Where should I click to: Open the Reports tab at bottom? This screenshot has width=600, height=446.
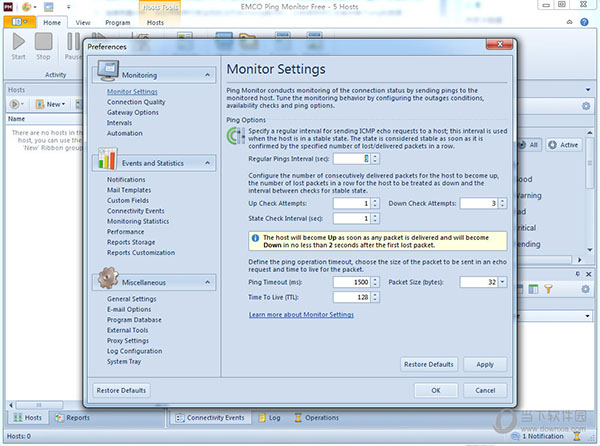coord(73,418)
